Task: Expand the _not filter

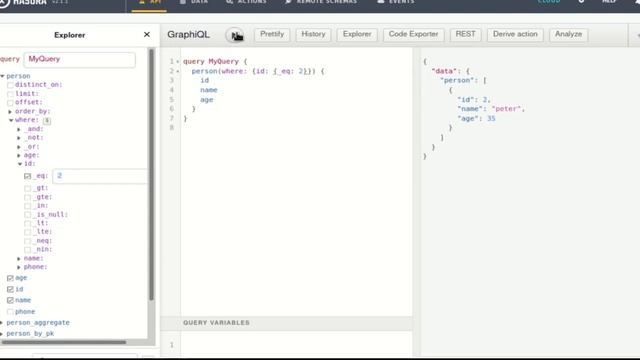Action: click(x=19, y=138)
